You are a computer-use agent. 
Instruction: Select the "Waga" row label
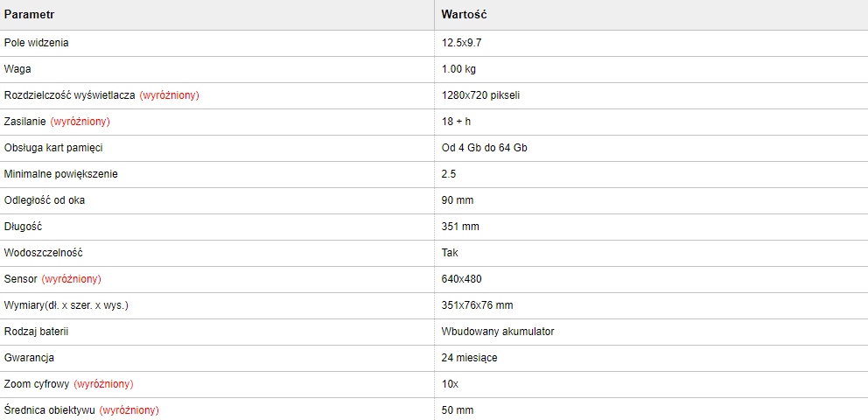pyautogui.click(x=18, y=69)
